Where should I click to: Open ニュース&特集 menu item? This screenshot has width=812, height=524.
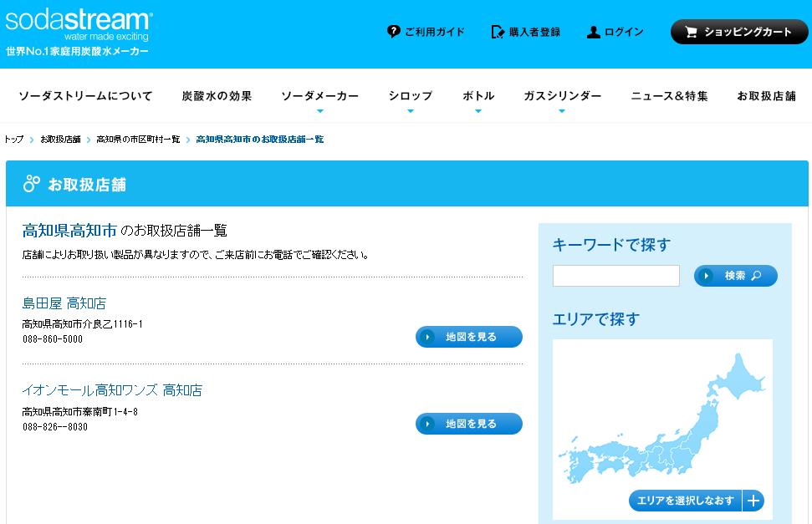[x=669, y=96]
